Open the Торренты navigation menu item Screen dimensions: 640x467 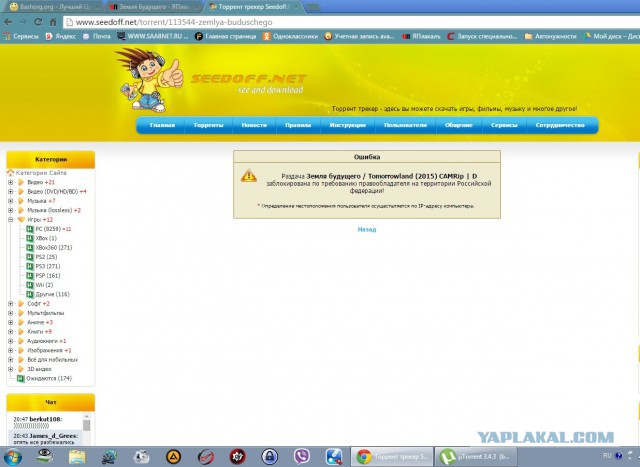[x=208, y=125]
